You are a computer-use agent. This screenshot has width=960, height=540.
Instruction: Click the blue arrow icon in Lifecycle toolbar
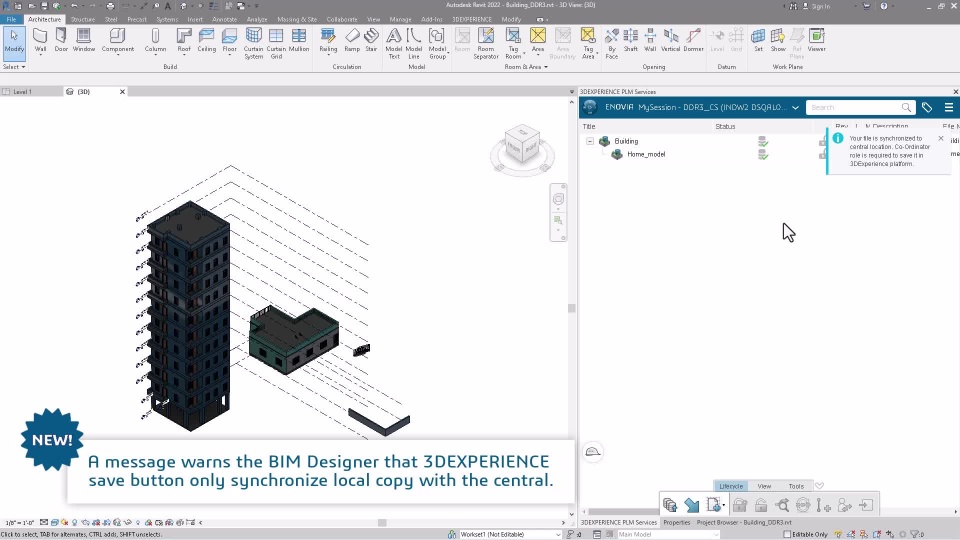click(692, 505)
